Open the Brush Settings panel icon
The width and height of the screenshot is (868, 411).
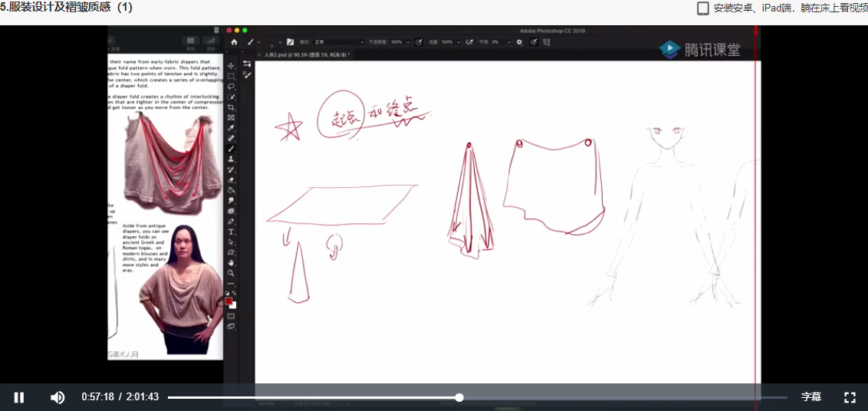pyautogui.click(x=247, y=64)
